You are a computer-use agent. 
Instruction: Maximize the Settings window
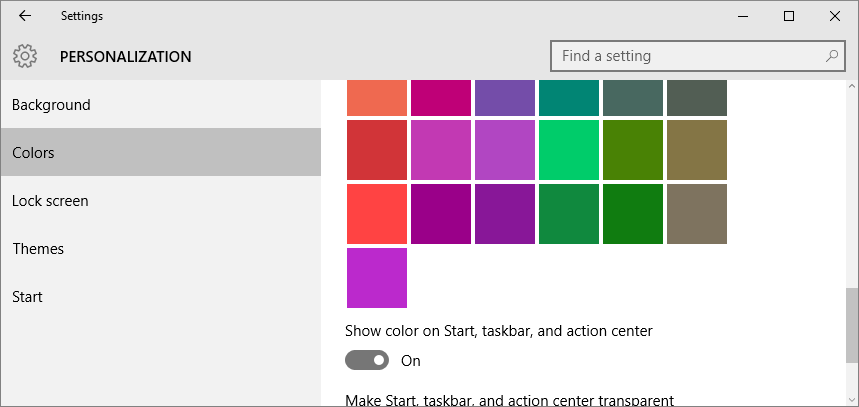[789, 16]
